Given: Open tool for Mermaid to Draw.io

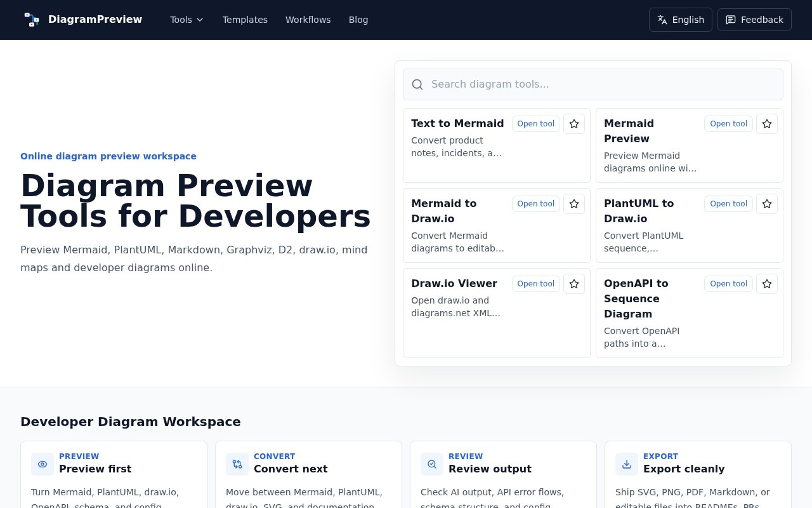Looking at the screenshot, I should pyautogui.click(x=536, y=204).
